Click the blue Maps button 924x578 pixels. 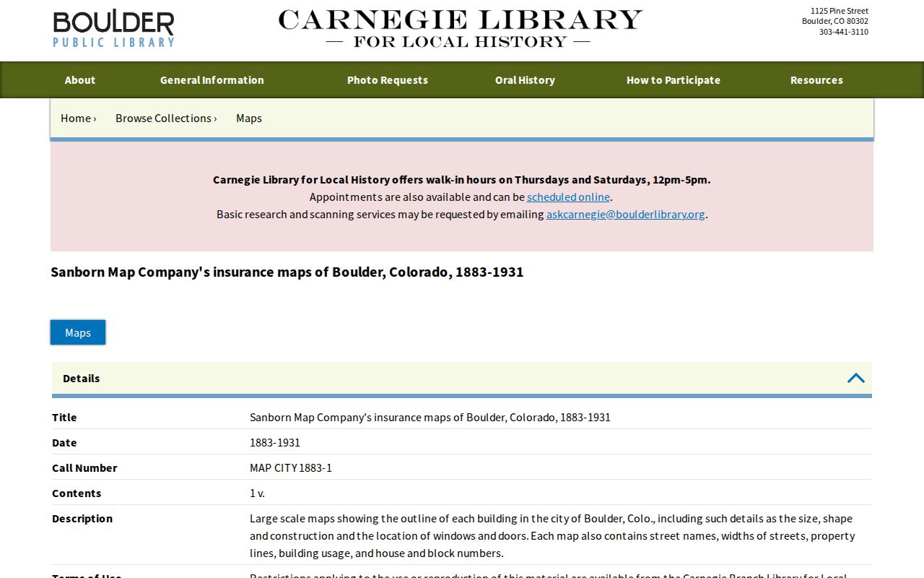[78, 332]
